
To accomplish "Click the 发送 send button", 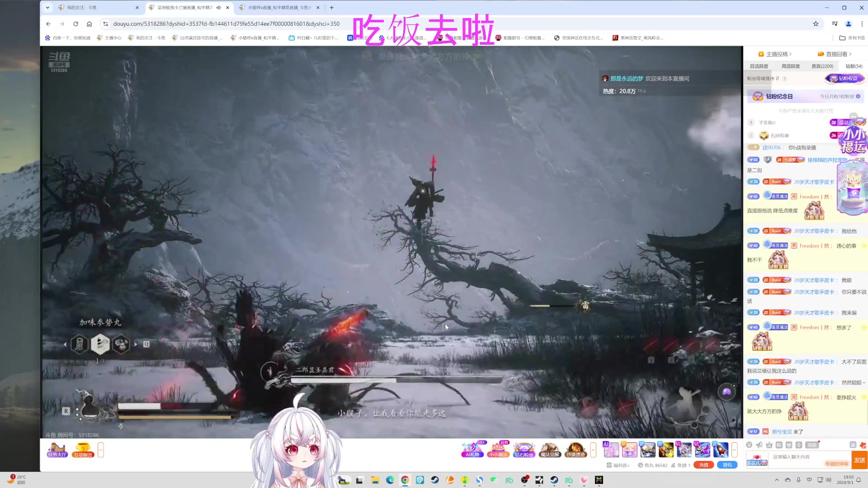I will coord(859,460).
